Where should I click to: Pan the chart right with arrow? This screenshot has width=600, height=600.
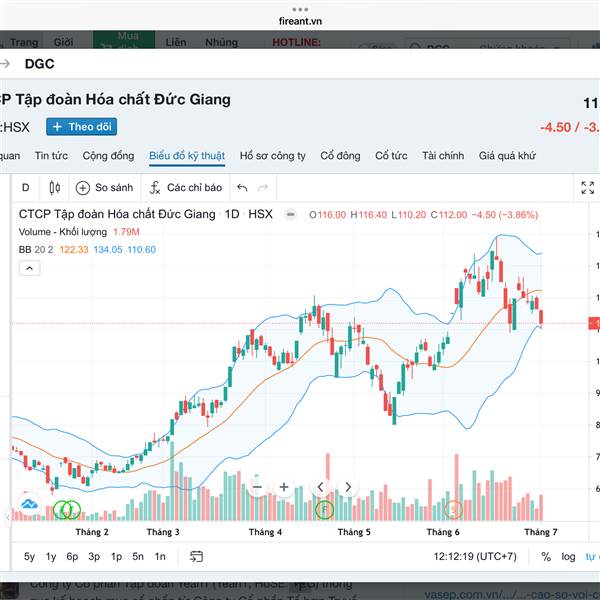pos(348,487)
